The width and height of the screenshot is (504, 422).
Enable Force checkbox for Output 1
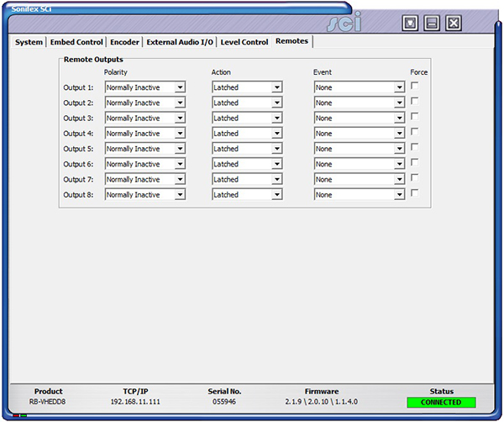coord(414,86)
